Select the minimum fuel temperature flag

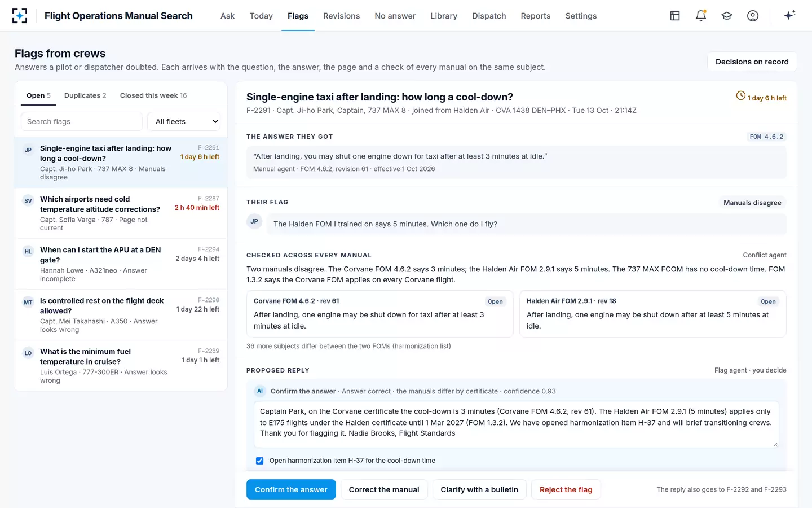click(121, 366)
